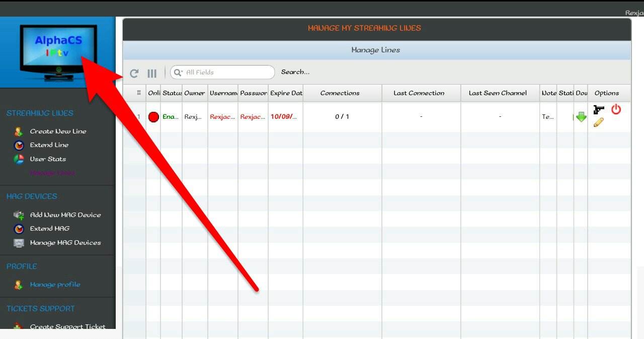Image resolution: width=644 pixels, height=339 pixels.
Task: Click the User Stats pie chart icon
Action: [x=19, y=159]
